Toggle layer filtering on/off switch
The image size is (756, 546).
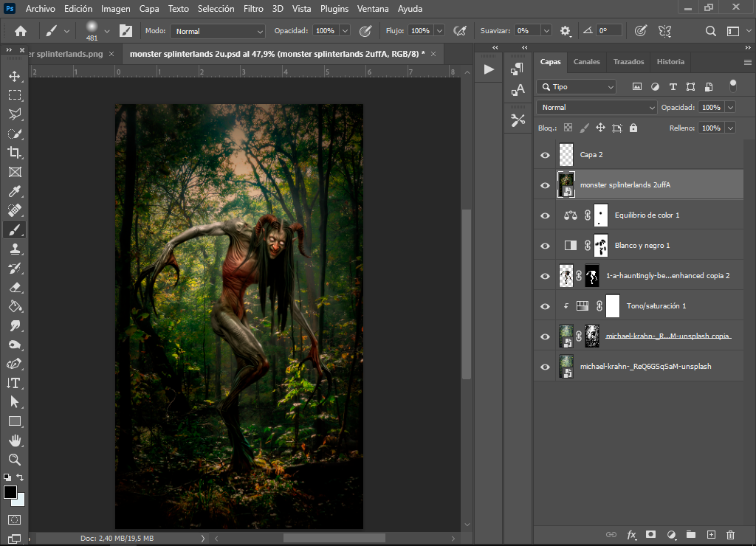[x=733, y=86]
